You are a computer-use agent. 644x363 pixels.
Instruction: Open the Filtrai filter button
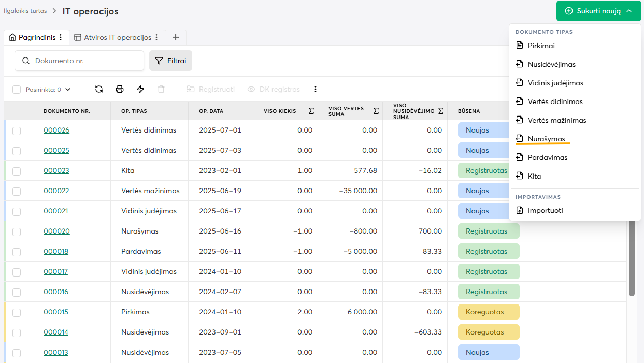tap(170, 61)
